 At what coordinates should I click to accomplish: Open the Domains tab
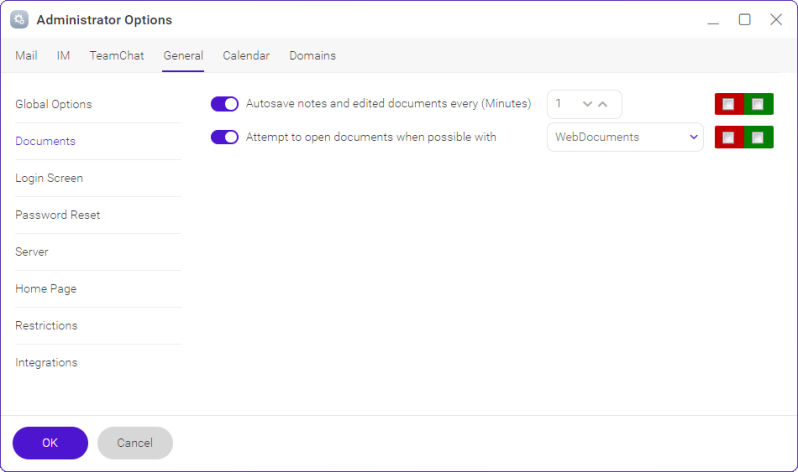pos(312,55)
